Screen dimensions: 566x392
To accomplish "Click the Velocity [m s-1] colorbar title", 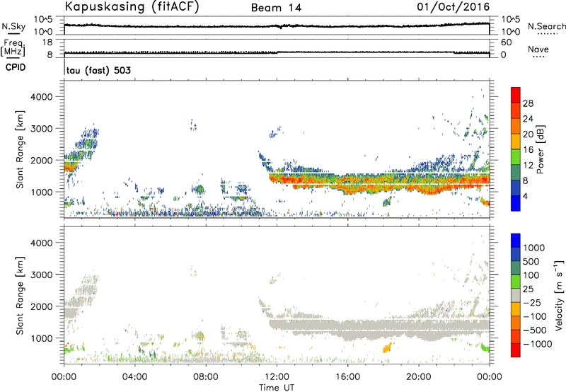I will coord(559,295).
